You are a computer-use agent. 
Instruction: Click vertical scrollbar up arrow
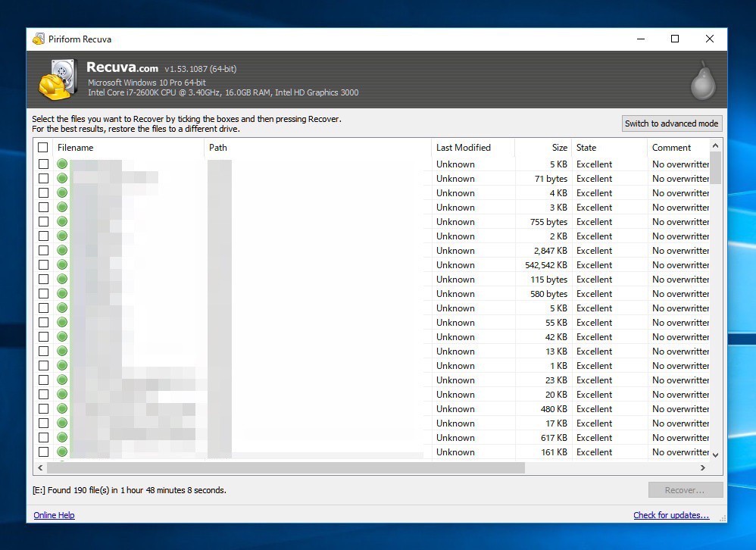(716, 145)
